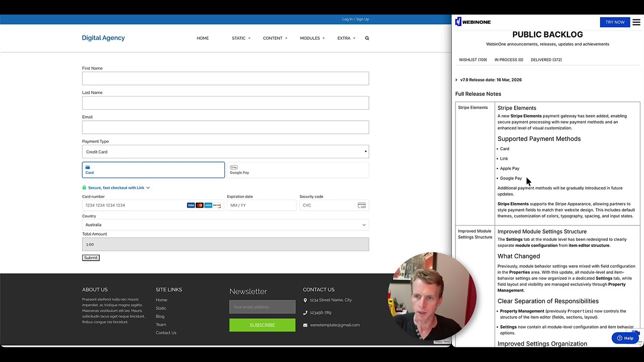Focus the Expiration date field
Viewport: 644px width, 362px height.
pyautogui.click(x=262, y=205)
